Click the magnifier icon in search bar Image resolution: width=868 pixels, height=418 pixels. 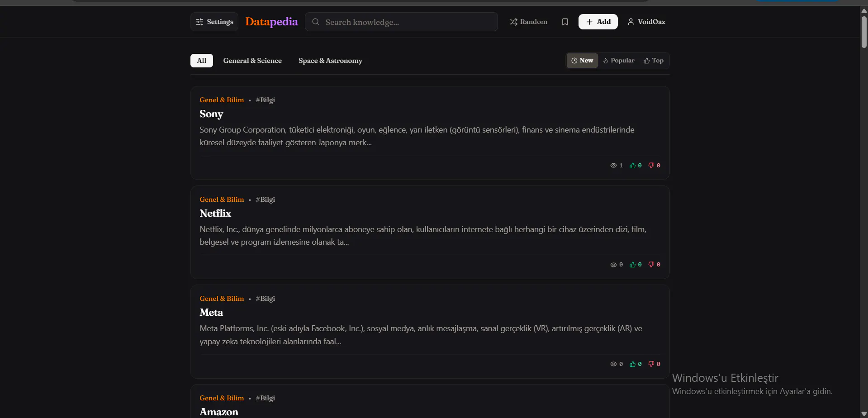pos(316,22)
